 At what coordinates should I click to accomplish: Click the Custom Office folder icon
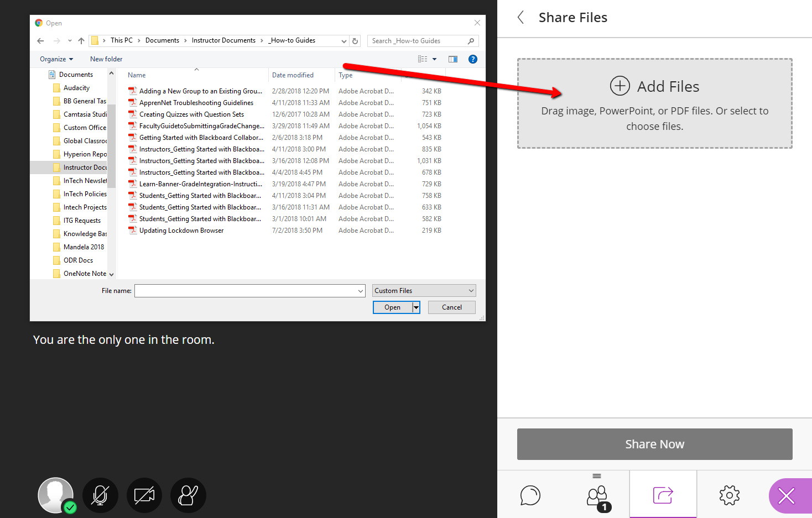point(56,128)
